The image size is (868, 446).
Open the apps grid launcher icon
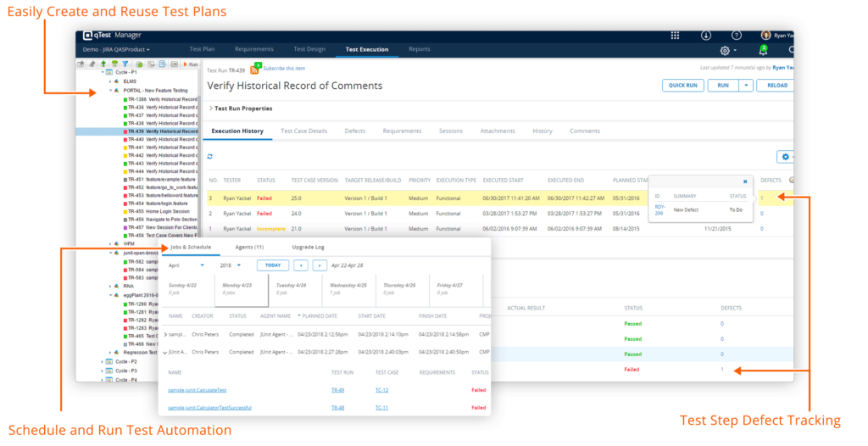(675, 36)
